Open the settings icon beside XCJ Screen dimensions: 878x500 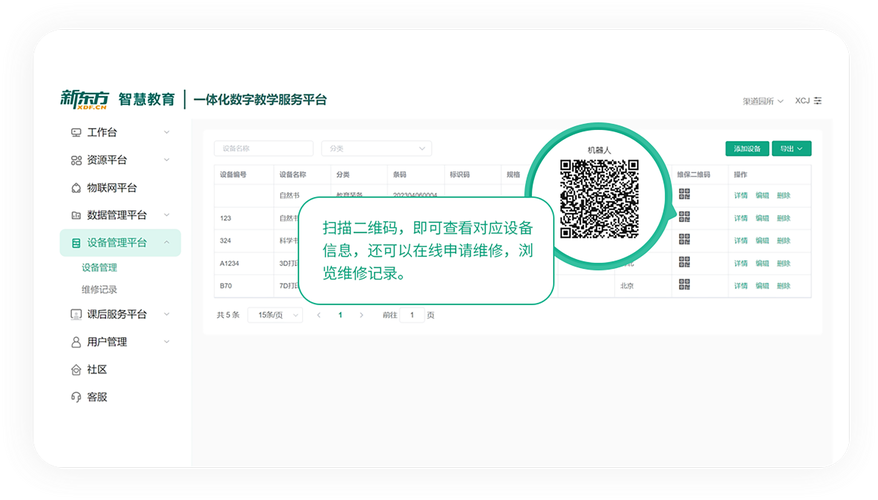(818, 101)
